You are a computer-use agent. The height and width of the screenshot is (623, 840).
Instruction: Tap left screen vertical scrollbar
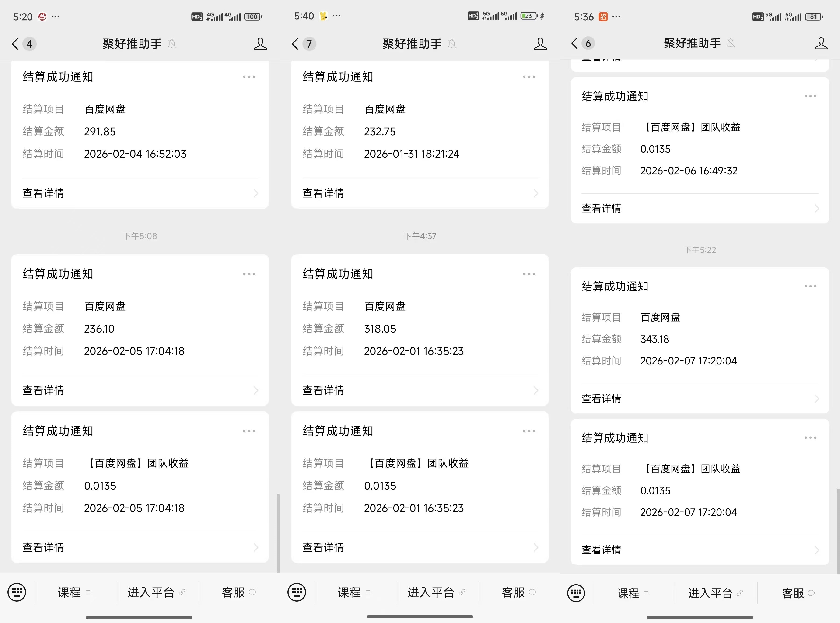coord(279,533)
